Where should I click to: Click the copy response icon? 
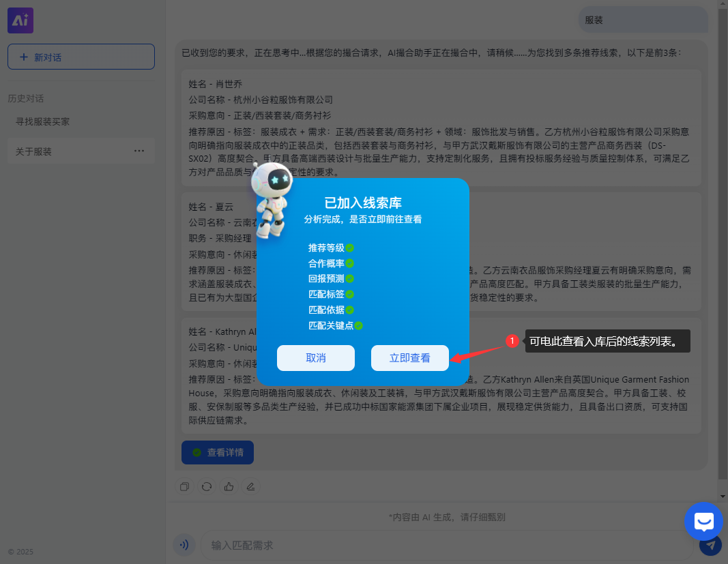click(x=184, y=487)
